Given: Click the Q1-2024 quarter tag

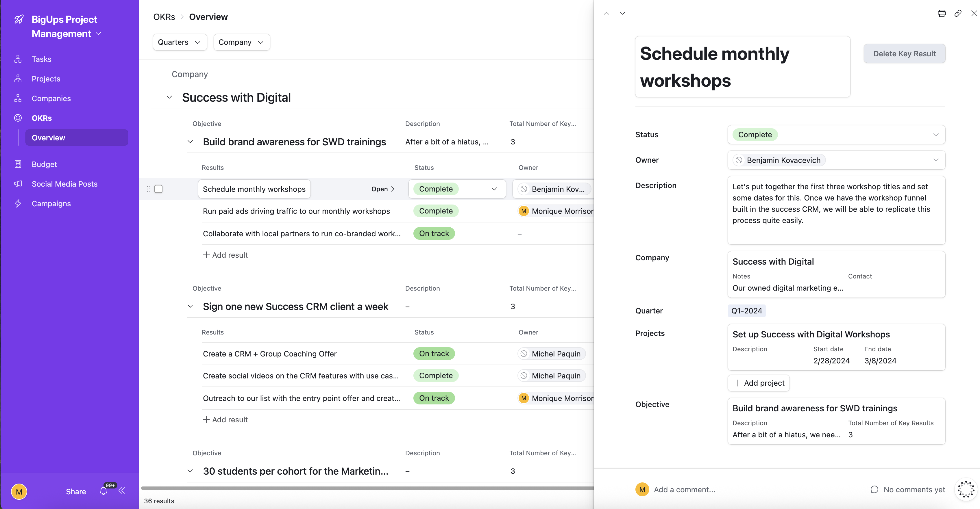Looking at the screenshot, I should [746, 311].
